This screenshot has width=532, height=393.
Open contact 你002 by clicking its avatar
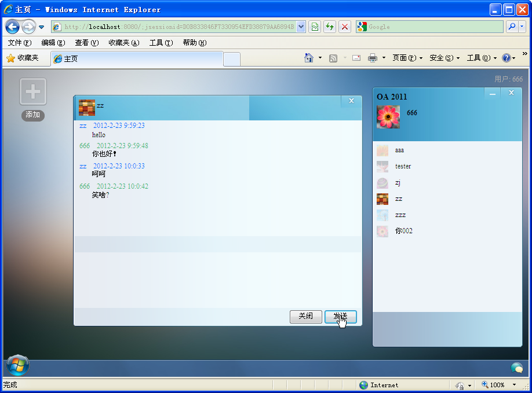click(x=383, y=231)
